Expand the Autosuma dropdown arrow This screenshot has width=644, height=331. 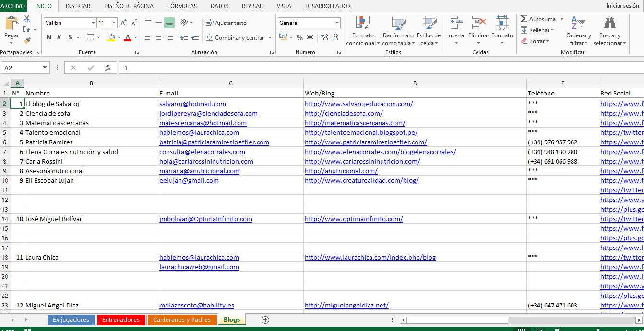561,19
